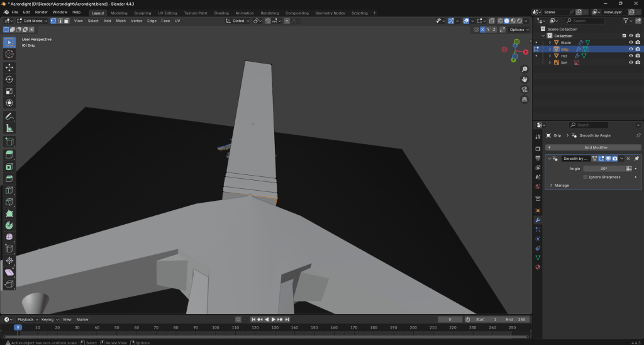Click the Angle value field
Image resolution: width=644 pixels, height=345 pixels.
[x=604, y=169]
